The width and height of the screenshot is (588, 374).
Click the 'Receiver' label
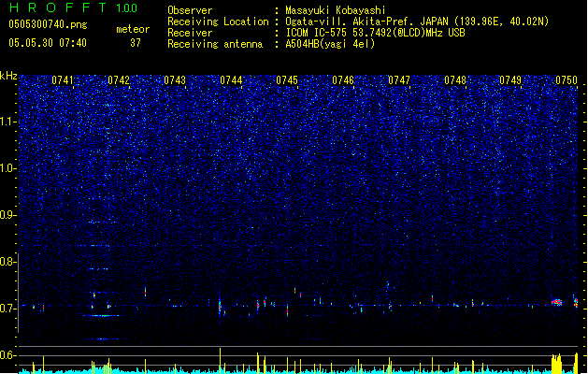pyautogui.click(x=190, y=33)
